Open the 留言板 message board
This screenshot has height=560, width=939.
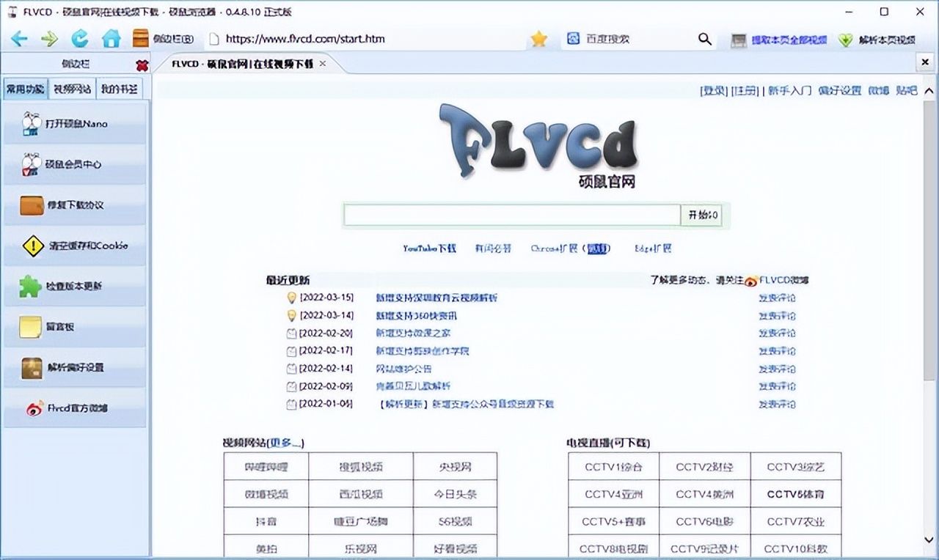tap(73, 327)
